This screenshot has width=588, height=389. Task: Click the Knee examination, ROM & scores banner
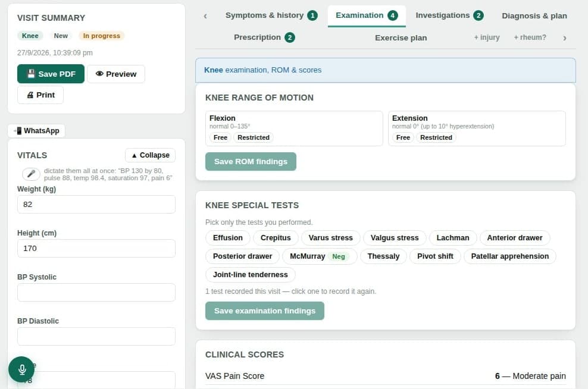386,70
